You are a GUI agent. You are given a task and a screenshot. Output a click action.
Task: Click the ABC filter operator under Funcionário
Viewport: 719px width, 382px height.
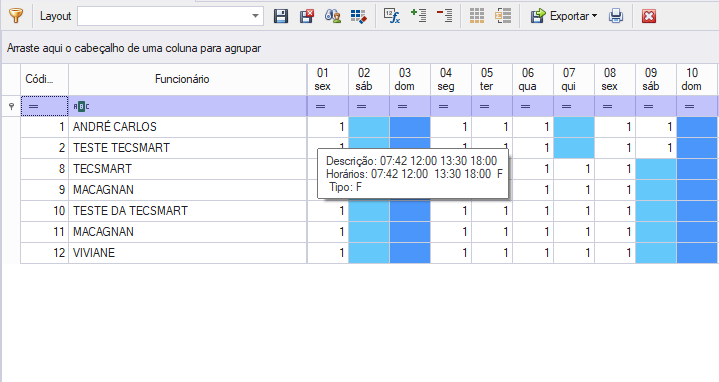coord(81,106)
